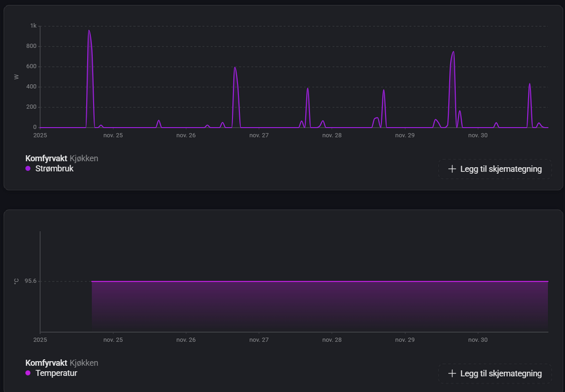Select the Kjøkken label in the temperature card
This screenshot has width=565, height=392.
(84, 363)
